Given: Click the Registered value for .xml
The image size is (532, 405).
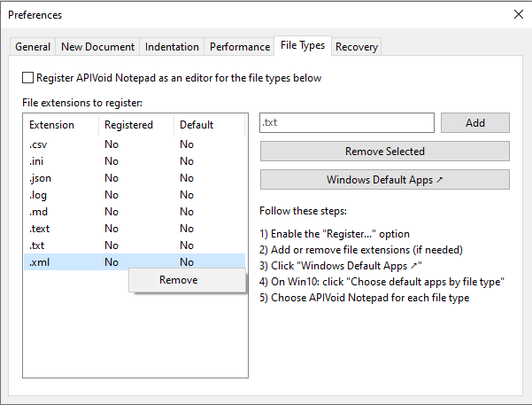Looking at the screenshot, I should click(112, 262).
